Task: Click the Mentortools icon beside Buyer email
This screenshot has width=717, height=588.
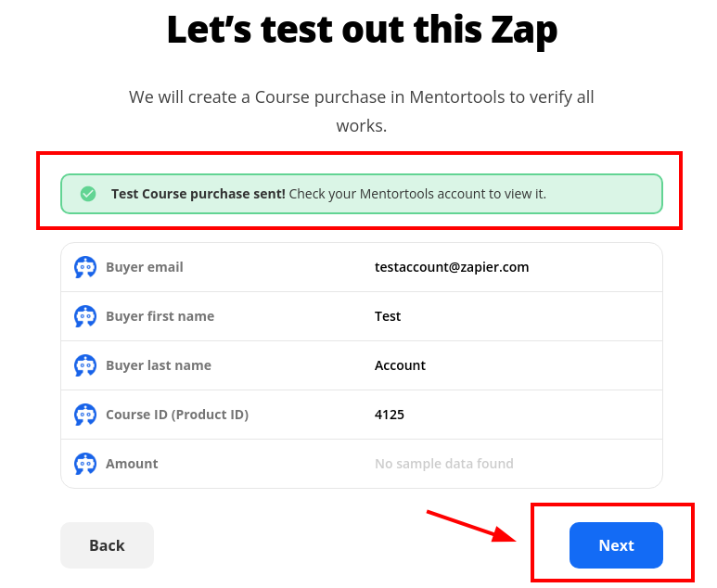Action: pyautogui.click(x=85, y=267)
